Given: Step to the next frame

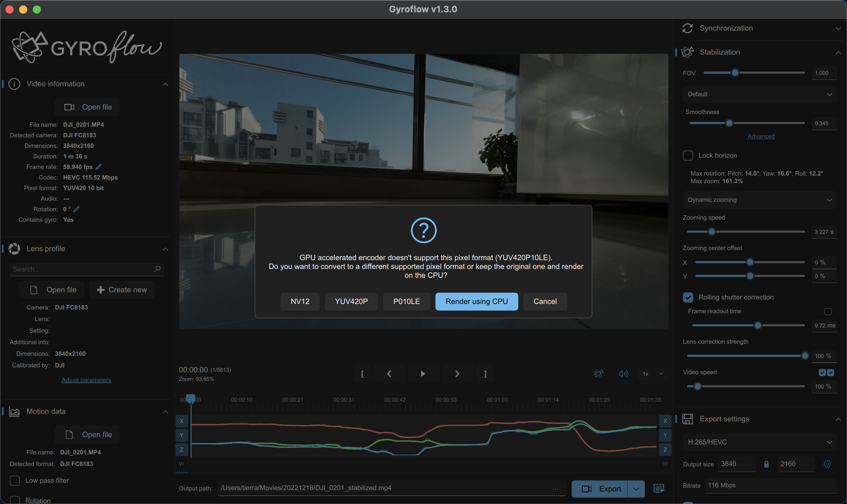Looking at the screenshot, I should (x=457, y=374).
